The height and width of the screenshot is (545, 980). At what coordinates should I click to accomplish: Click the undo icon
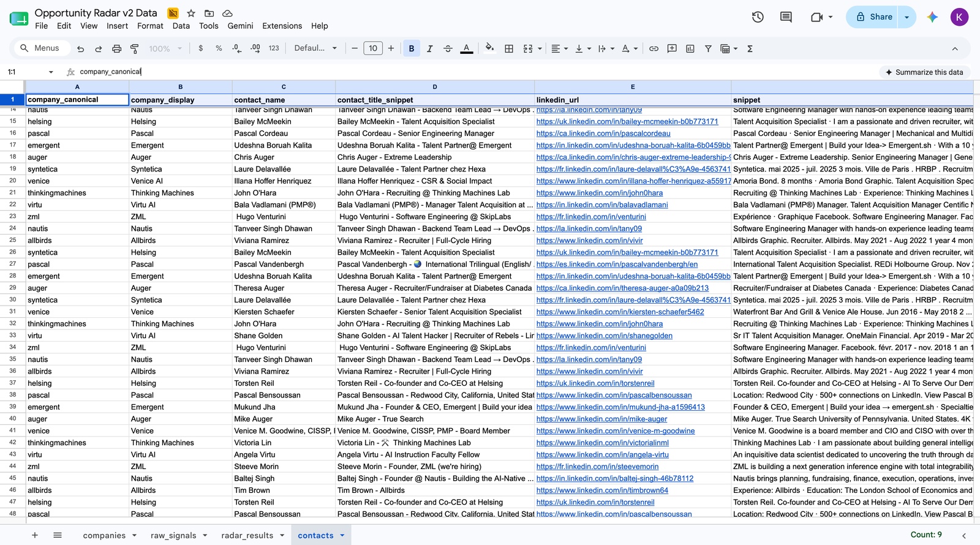[x=80, y=48]
